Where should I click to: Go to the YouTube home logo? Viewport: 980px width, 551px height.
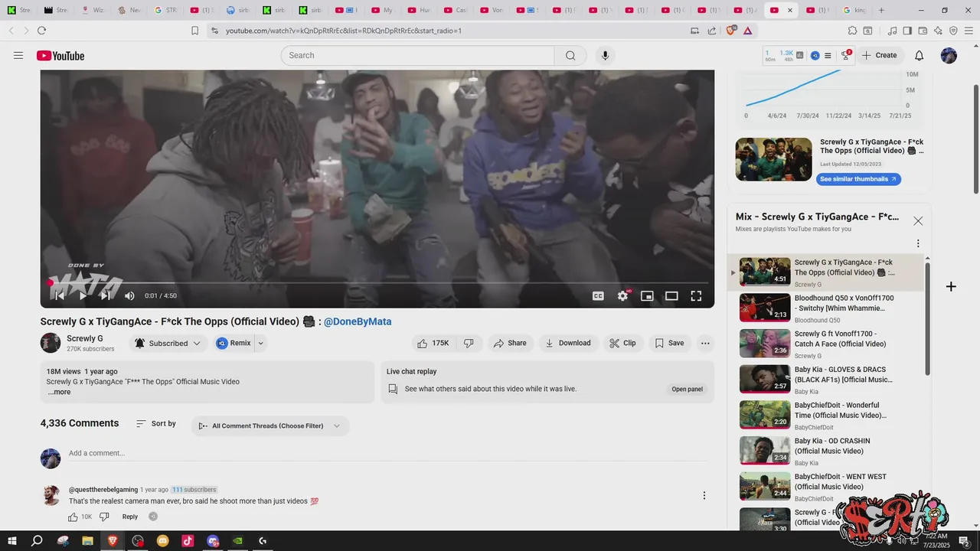(60, 55)
